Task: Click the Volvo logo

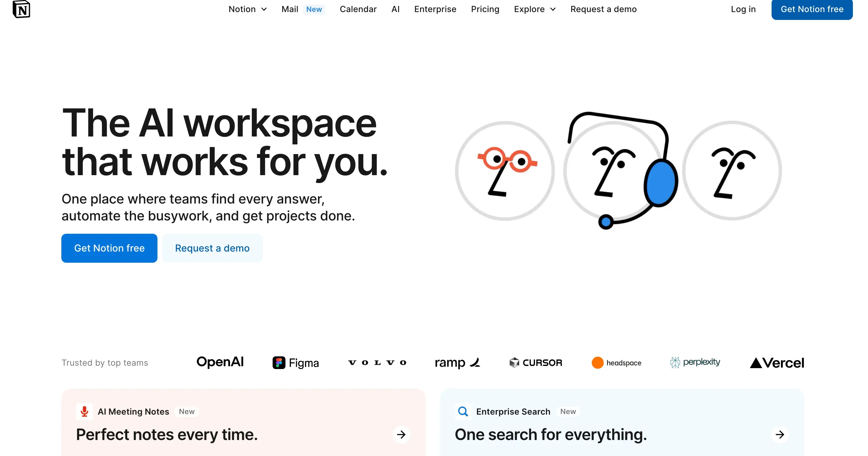Action: (377, 363)
